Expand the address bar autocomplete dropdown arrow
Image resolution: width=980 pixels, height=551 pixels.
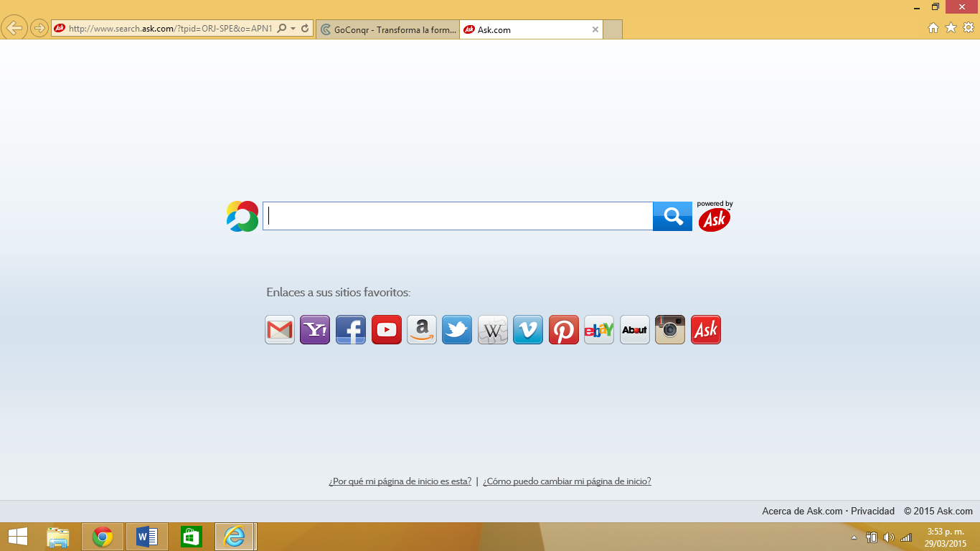point(293,29)
